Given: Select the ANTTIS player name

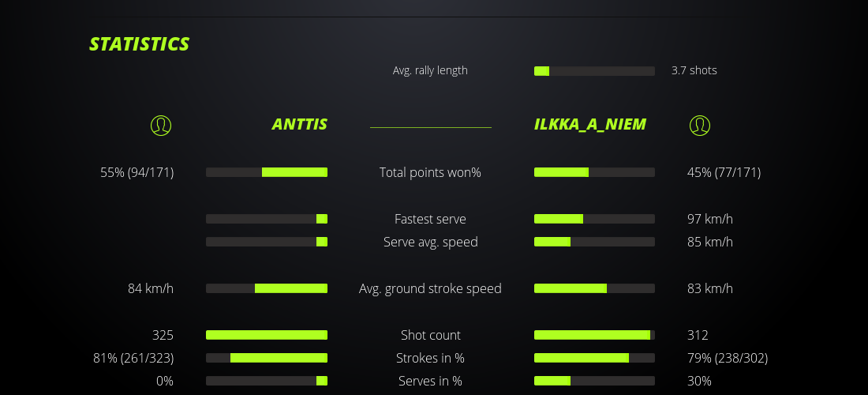Looking at the screenshot, I should pos(300,124).
